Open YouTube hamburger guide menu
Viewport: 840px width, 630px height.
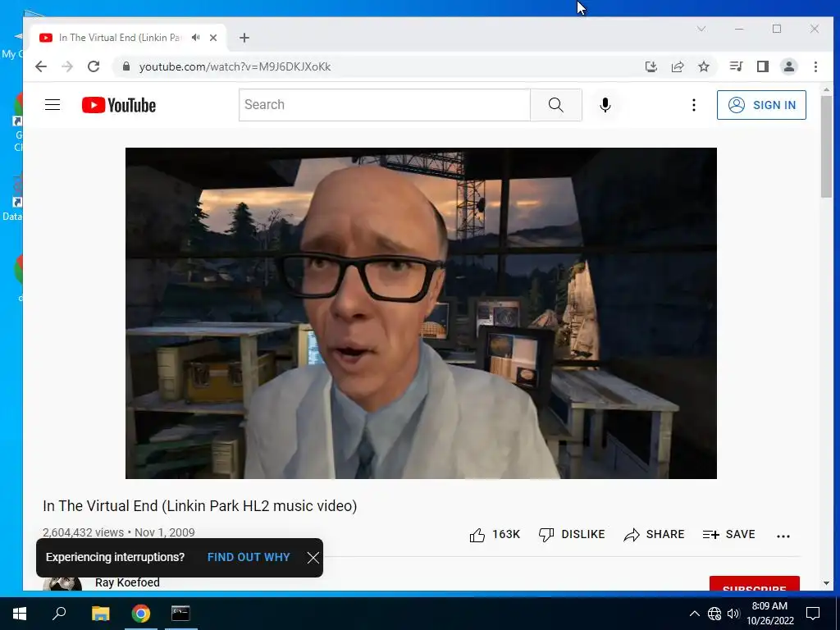[52, 104]
